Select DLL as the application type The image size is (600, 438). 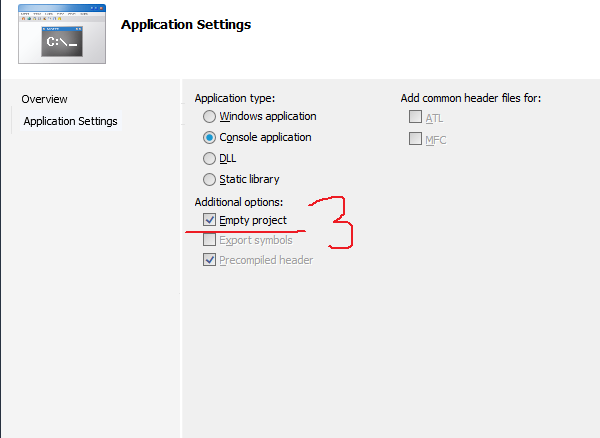point(210,159)
